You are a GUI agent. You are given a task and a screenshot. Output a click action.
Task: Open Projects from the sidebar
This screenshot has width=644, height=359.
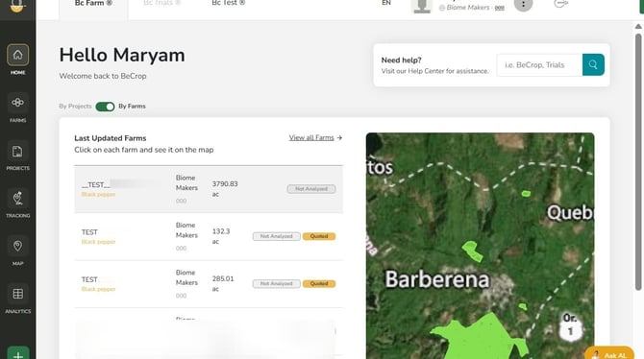click(x=17, y=151)
